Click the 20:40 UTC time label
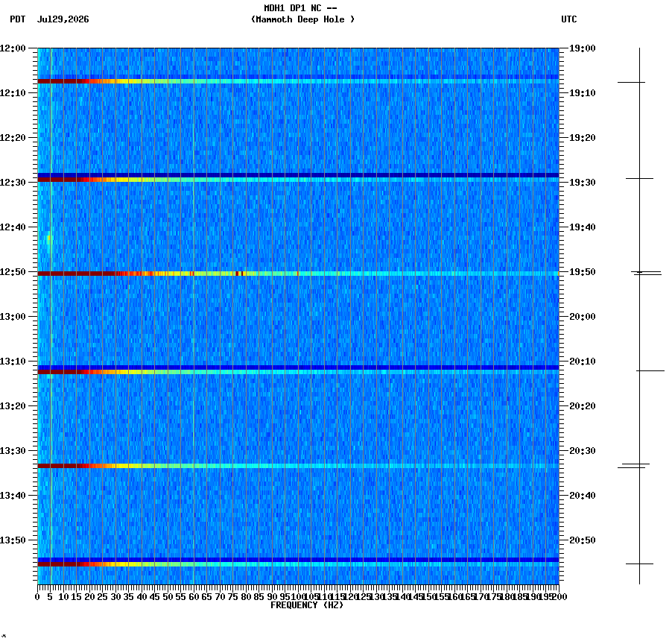This screenshot has width=672, height=644. pyautogui.click(x=583, y=496)
